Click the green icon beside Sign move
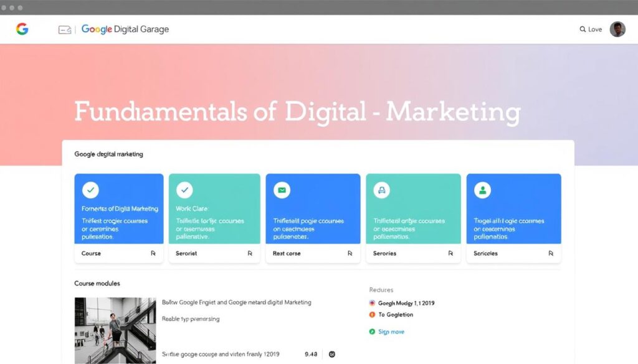This screenshot has width=638, height=364. tap(372, 332)
